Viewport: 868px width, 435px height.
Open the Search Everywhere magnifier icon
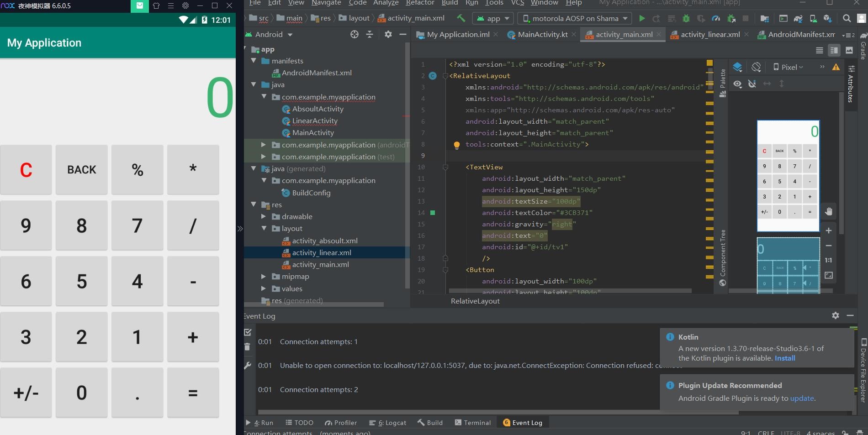tap(847, 18)
